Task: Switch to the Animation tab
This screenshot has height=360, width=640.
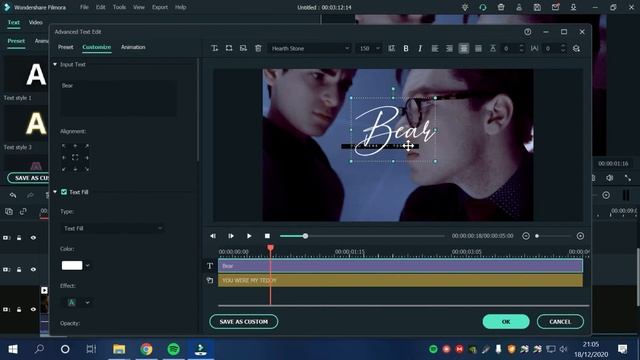Action: (133, 47)
